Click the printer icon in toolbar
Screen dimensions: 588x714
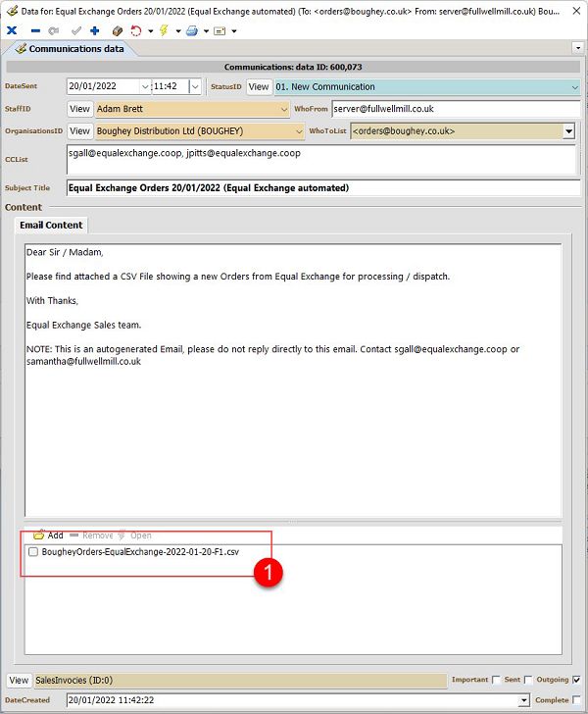coord(192,30)
